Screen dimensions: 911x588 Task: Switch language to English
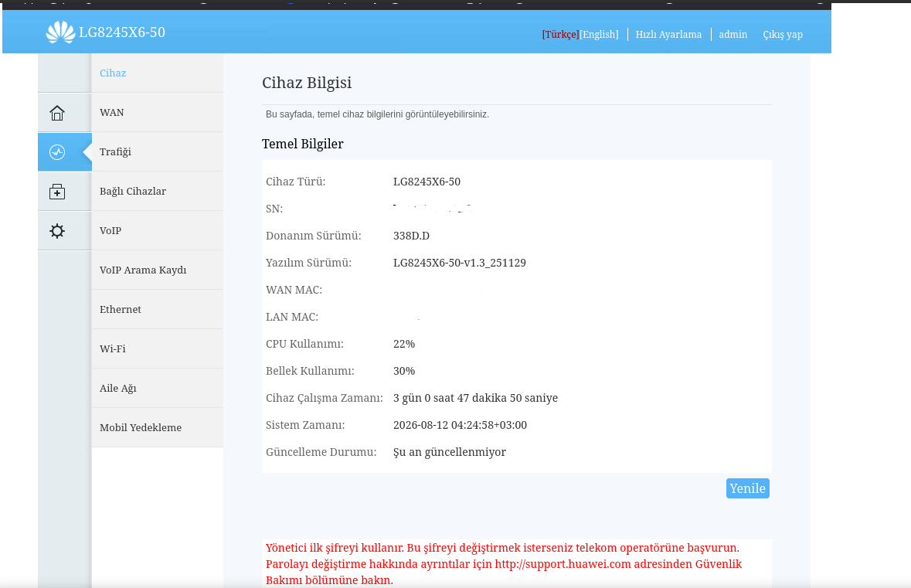click(599, 35)
